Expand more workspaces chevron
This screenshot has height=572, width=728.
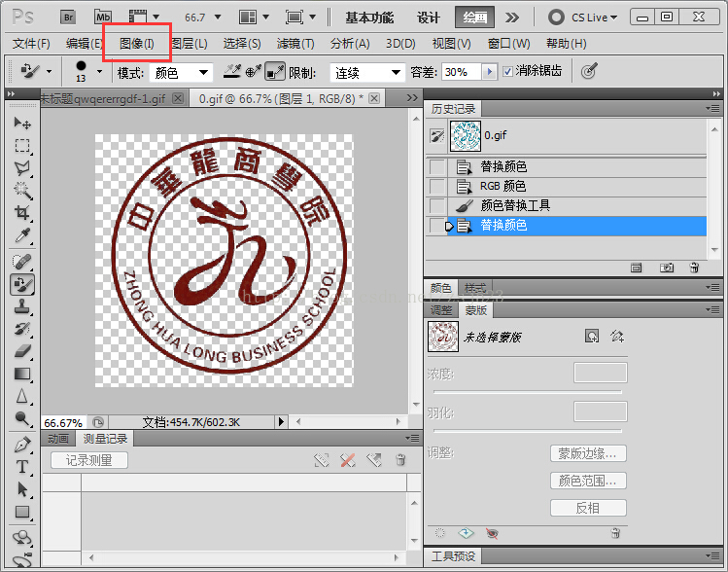point(512,18)
